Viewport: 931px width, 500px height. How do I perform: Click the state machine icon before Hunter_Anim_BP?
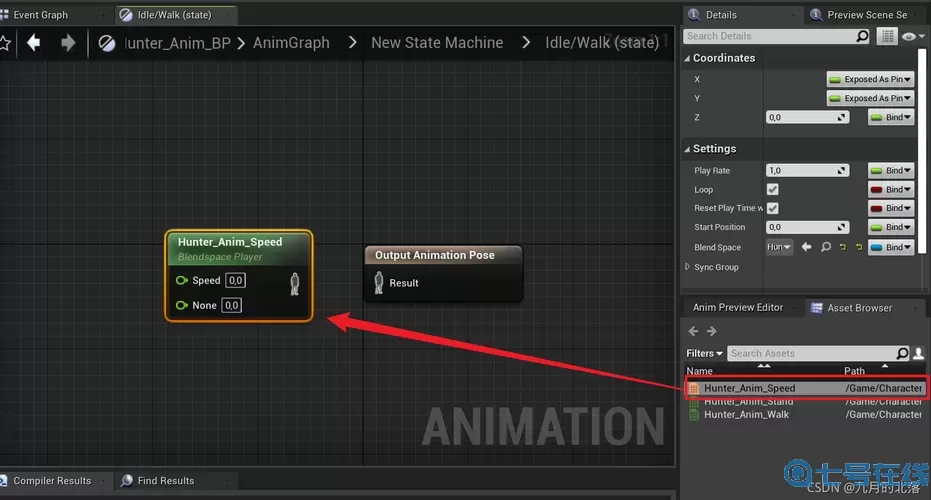tap(107, 43)
